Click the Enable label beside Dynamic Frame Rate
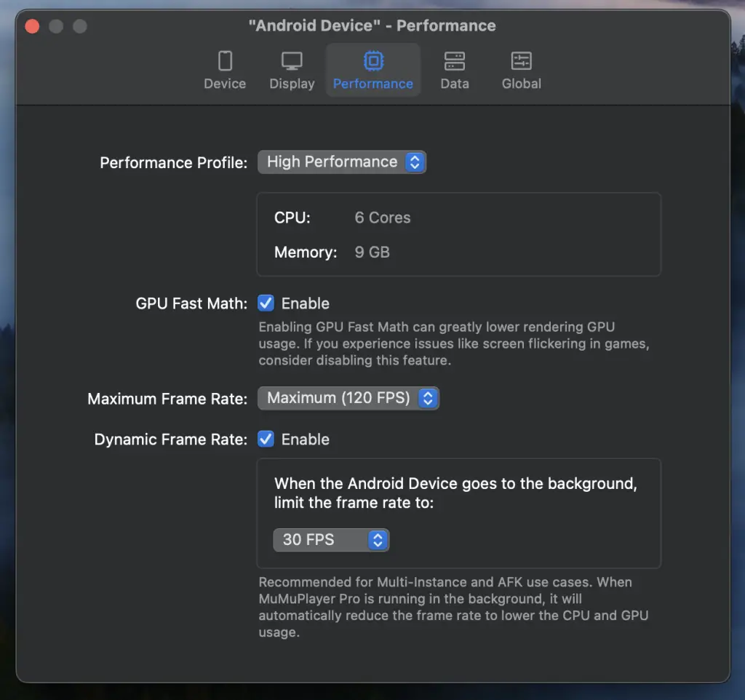Image resolution: width=745 pixels, height=700 pixels. (306, 440)
